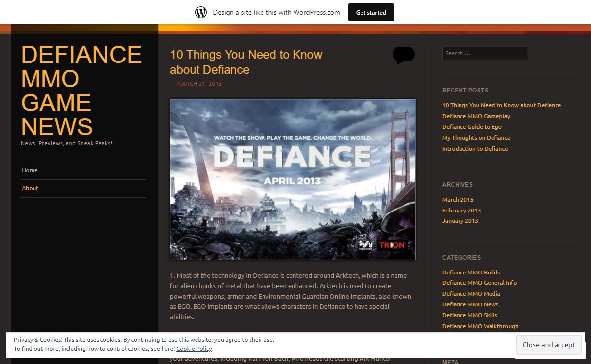
Task: View the February 2013 archive
Action: click(461, 211)
